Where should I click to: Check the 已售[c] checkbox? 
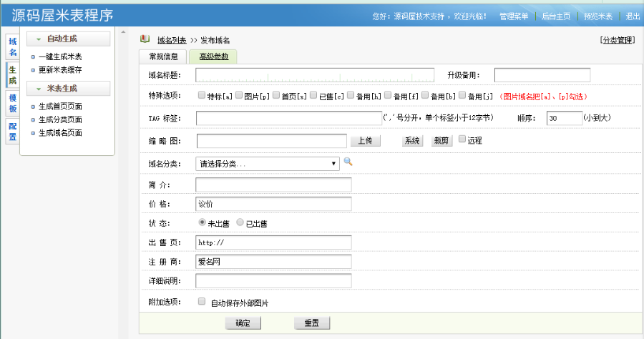point(313,95)
